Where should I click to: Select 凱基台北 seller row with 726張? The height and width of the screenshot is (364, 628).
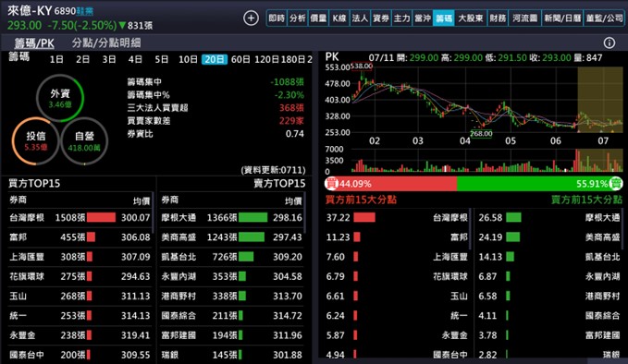pyautogui.click(x=231, y=257)
